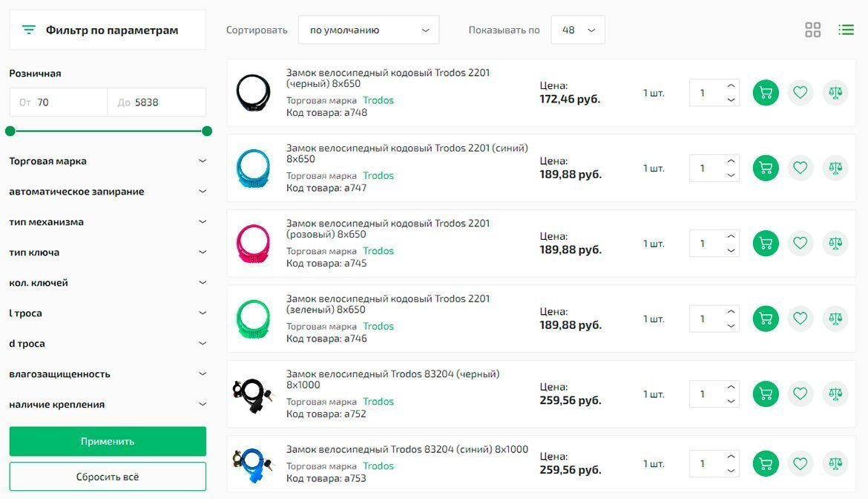The height and width of the screenshot is (499, 868).
Task: Switch to list view layout
Action: click(846, 30)
